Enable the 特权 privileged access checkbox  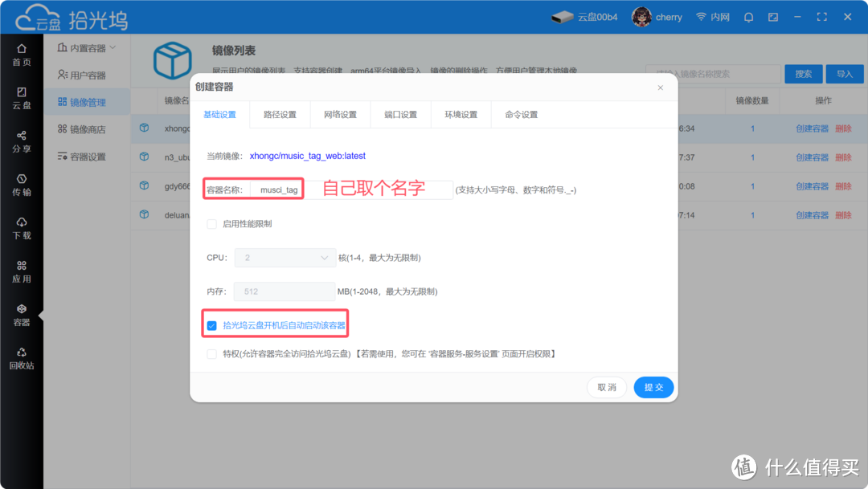click(x=211, y=353)
